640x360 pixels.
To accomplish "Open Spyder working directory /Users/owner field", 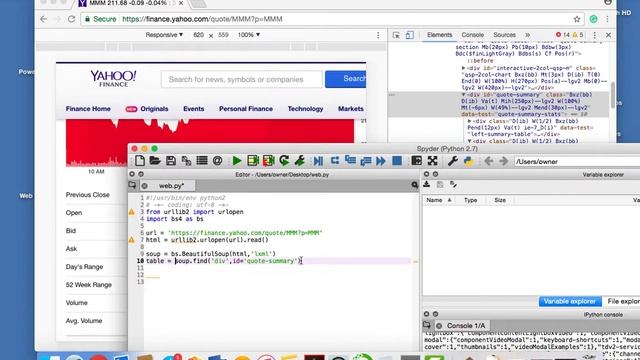I will (577, 162).
